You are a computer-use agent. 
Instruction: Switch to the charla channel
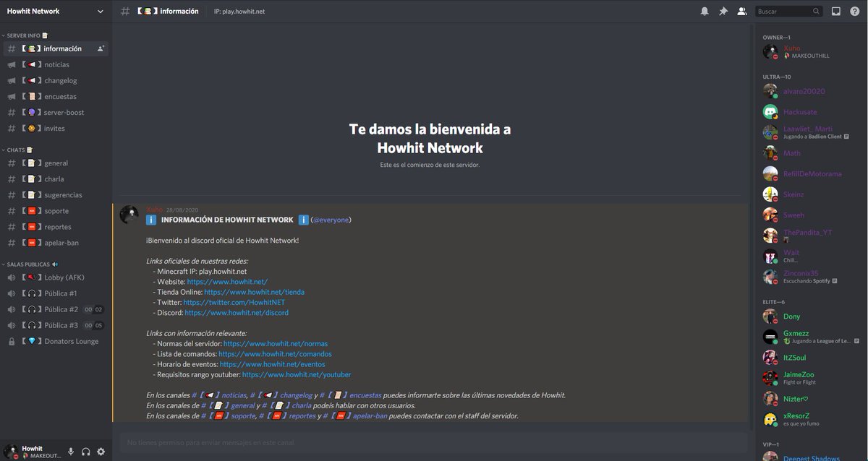[x=54, y=178]
